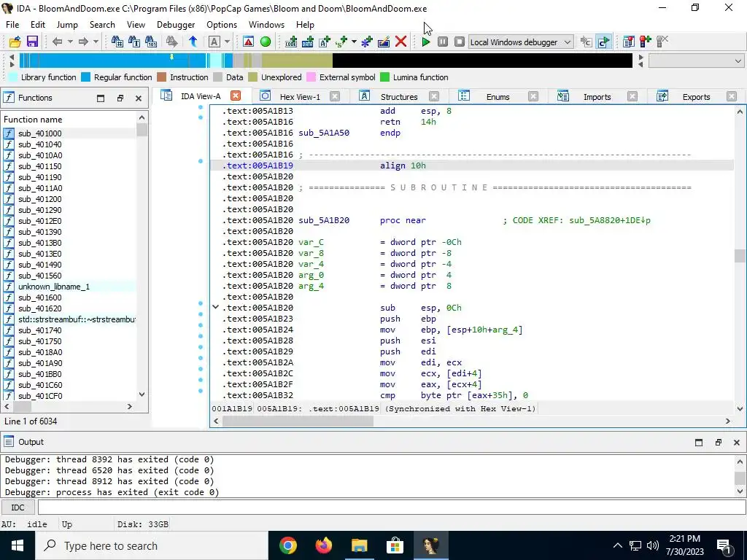Click the pause process button
The image size is (747, 560).
(x=443, y=42)
